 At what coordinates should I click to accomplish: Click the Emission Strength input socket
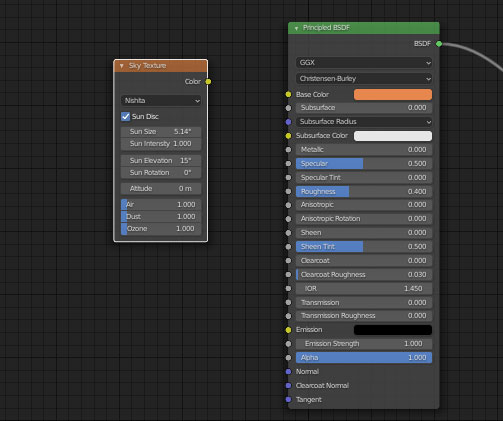click(288, 344)
